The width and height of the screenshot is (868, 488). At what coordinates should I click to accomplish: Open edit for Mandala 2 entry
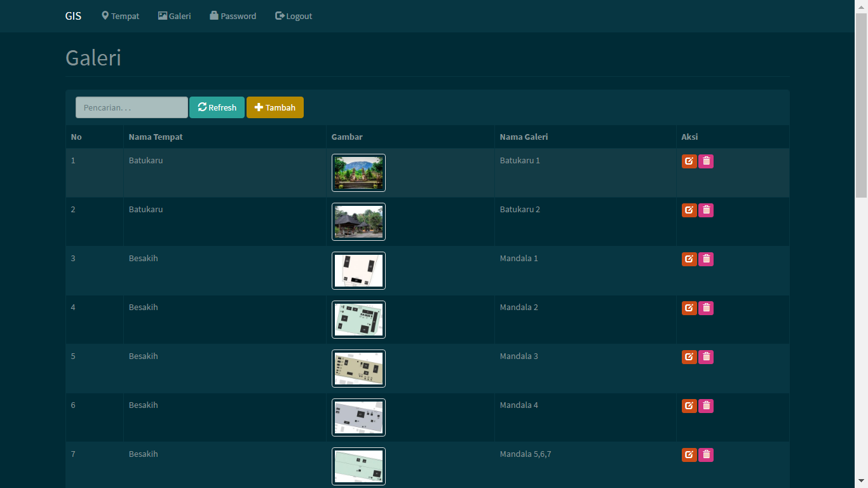(689, 308)
